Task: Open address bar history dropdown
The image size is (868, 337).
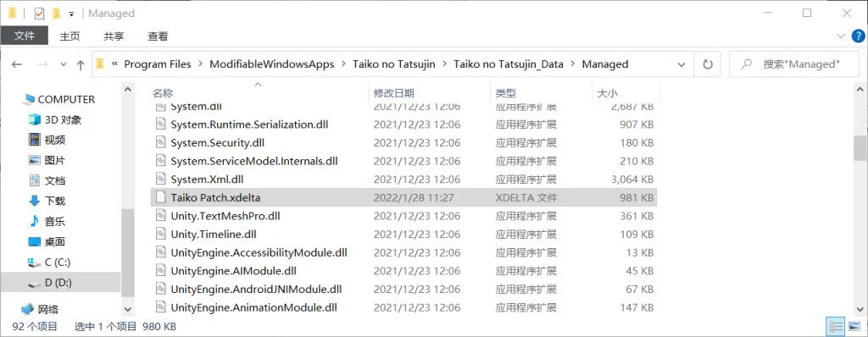Action: click(682, 64)
